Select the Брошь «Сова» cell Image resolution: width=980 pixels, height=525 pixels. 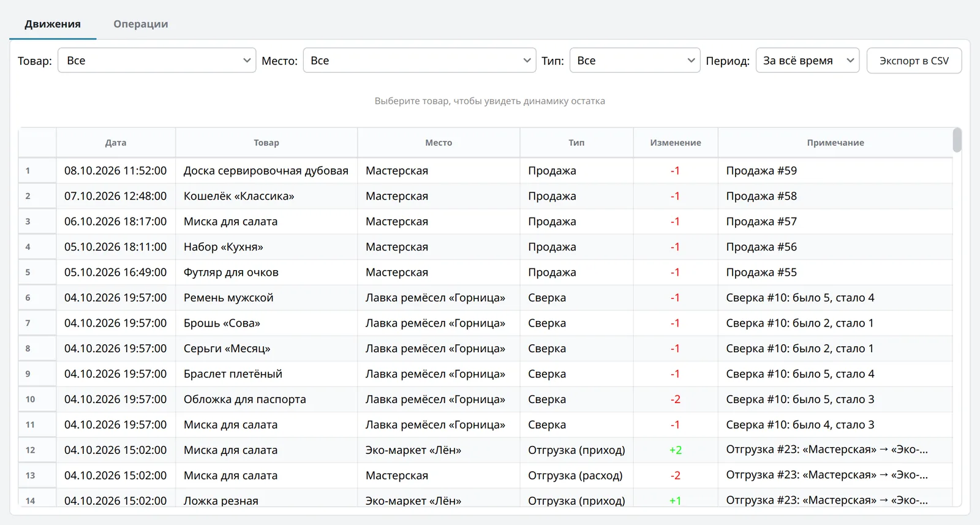(266, 323)
